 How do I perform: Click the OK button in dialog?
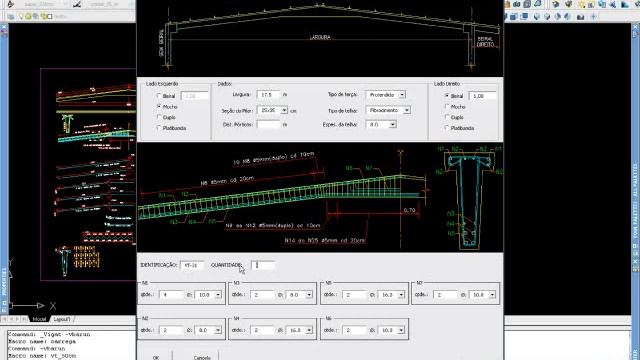coord(156,356)
